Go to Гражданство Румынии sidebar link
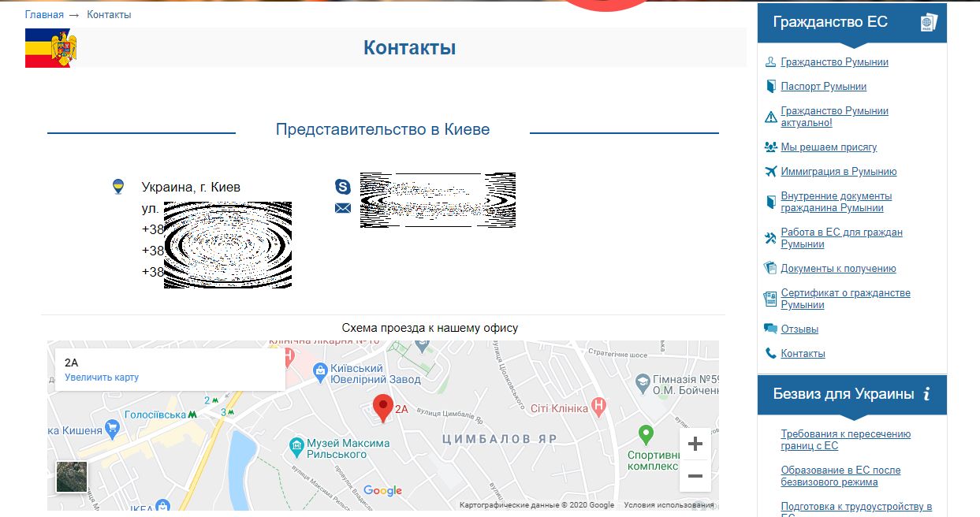The height and width of the screenshot is (517, 980). click(834, 62)
